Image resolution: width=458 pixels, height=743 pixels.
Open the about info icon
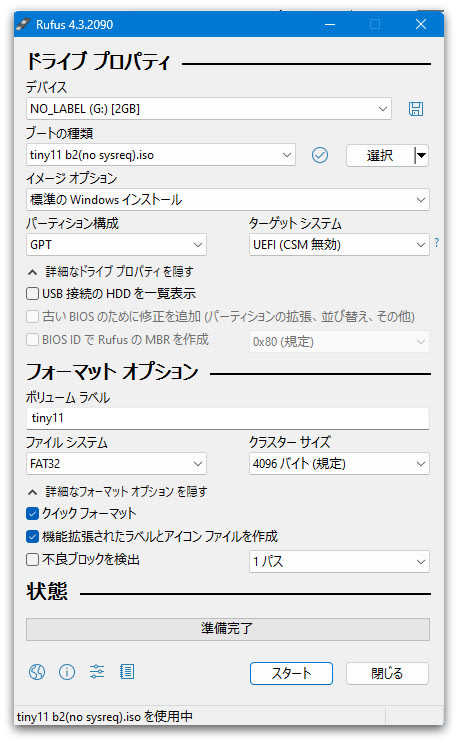pos(67,672)
